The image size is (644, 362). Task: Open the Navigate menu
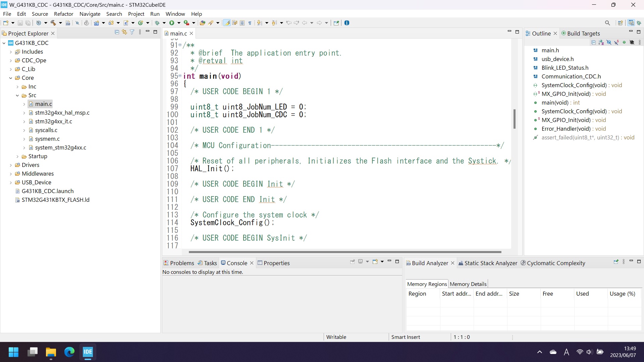(x=90, y=14)
